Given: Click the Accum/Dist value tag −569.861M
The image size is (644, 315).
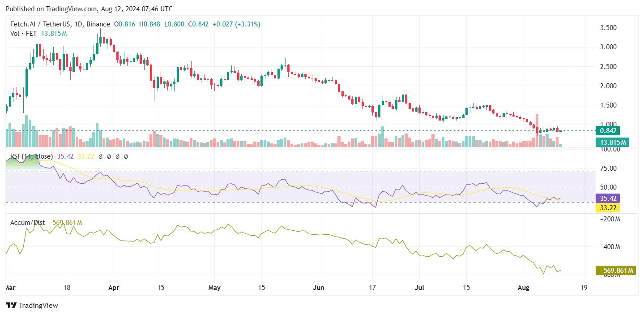Looking at the screenshot, I should pyautogui.click(x=616, y=271).
